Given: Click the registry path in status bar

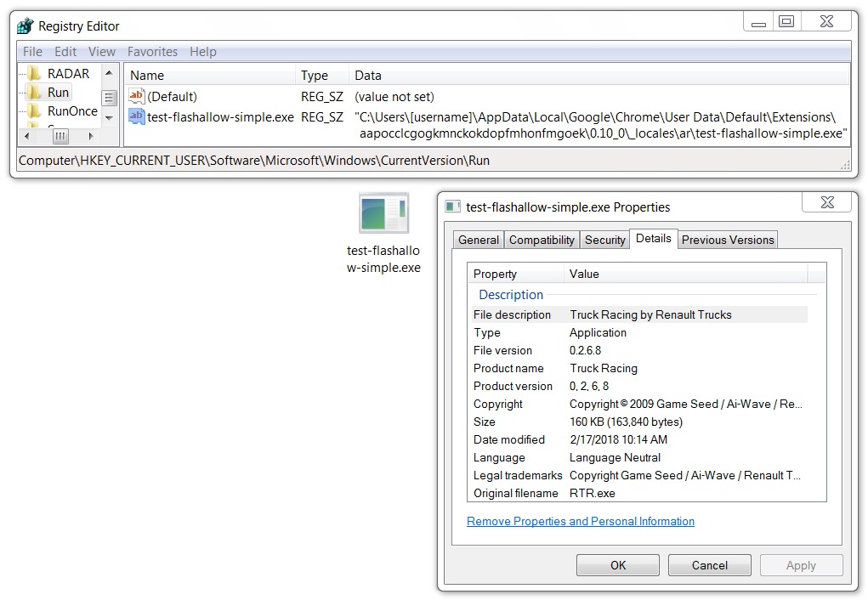Looking at the screenshot, I should coord(254,161).
